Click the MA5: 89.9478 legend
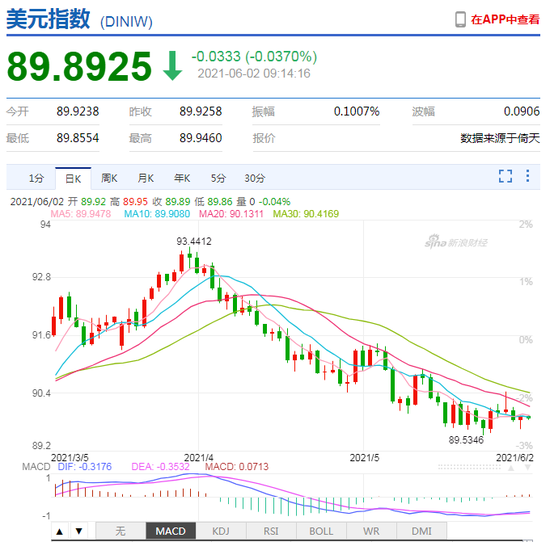This screenshot has height=542, width=550. click(x=81, y=214)
